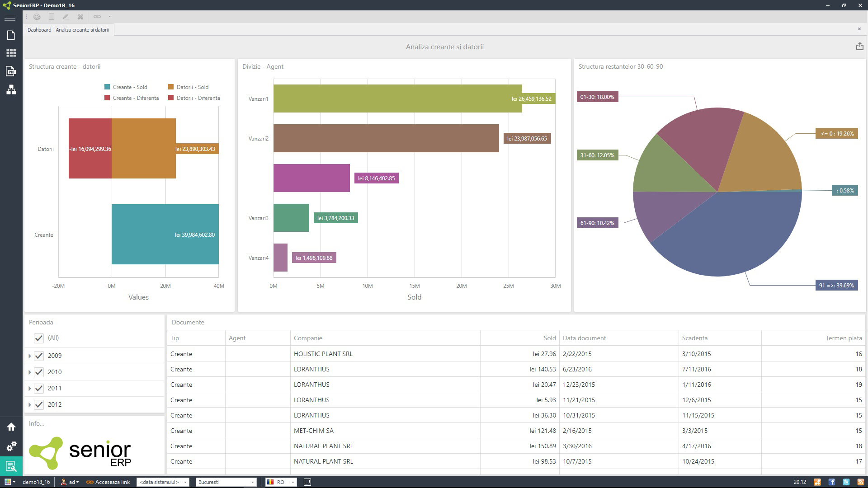The height and width of the screenshot is (488, 868).
Task: Click the refresh toolbar icon
Action: tap(37, 17)
